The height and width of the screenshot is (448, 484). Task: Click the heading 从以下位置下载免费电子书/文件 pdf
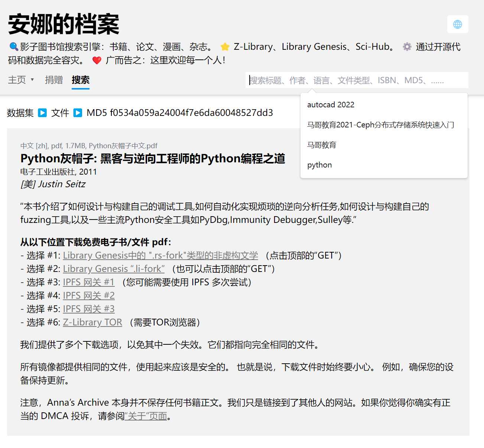click(x=96, y=242)
